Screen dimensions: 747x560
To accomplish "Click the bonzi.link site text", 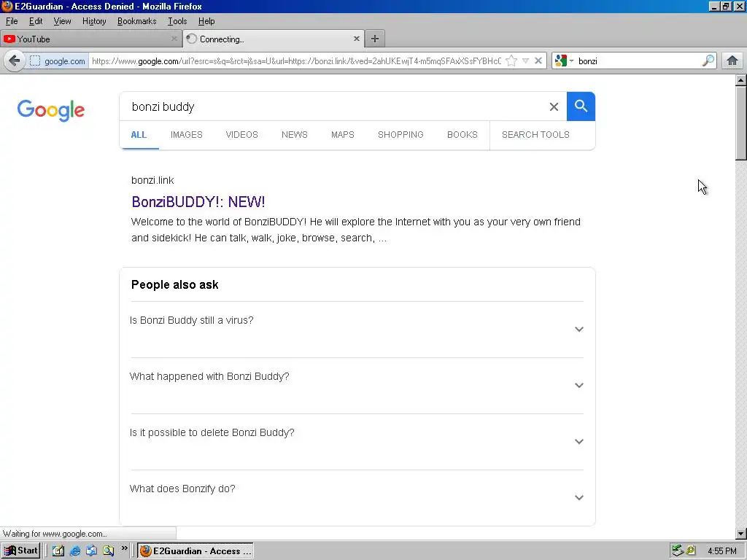I will tap(152, 180).
